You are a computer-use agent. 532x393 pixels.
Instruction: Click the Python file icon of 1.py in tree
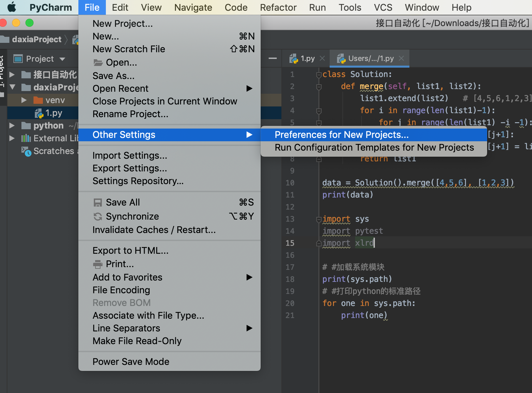point(39,113)
